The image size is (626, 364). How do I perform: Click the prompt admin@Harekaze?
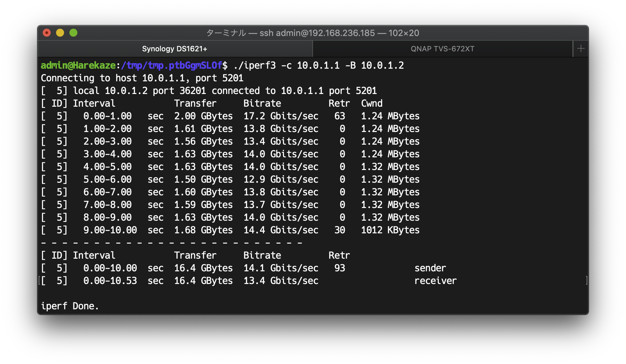78,65
